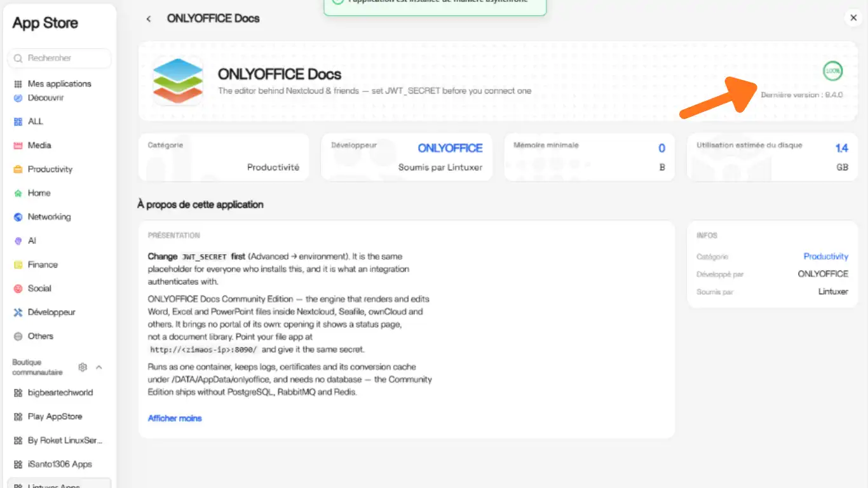The width and height of the screenshot is (868, 488).
Task: Click the Home house icon
Action: [x=18, y=193]
